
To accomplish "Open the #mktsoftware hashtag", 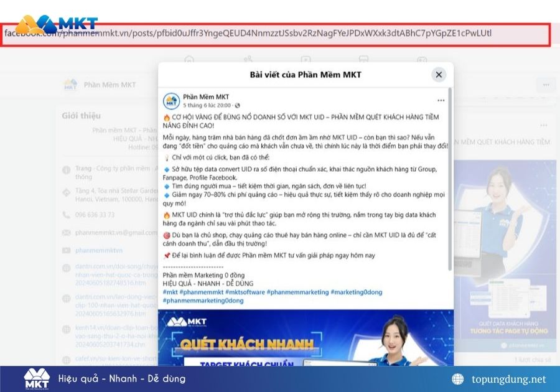I will 245,292.
